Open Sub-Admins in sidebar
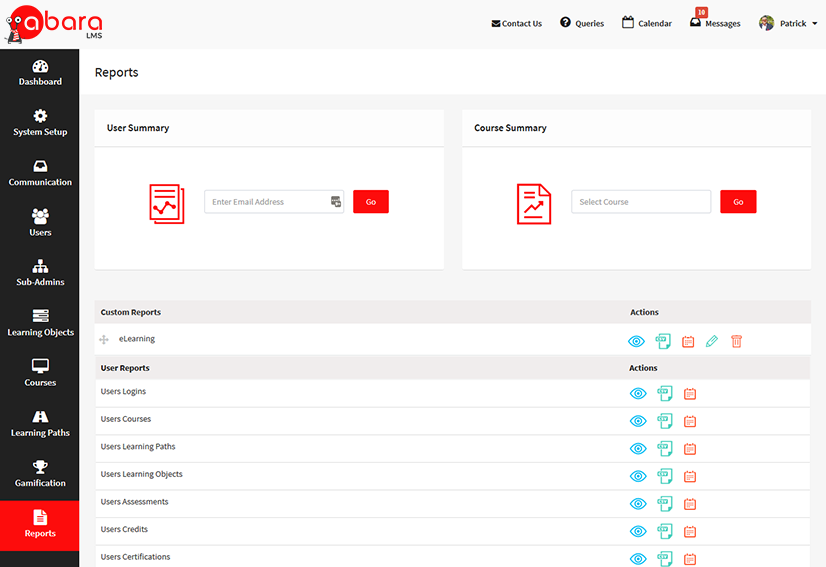826x567 pixels. 40,273
